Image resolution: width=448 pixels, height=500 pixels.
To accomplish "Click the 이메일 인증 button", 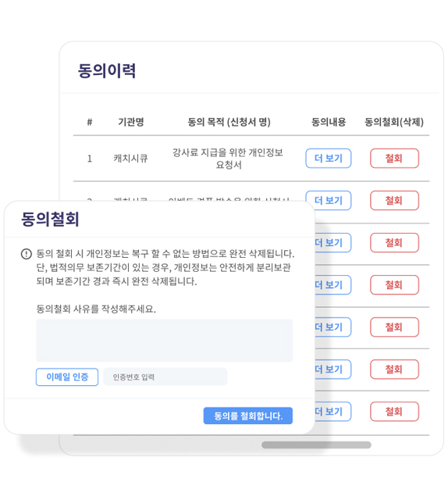I will 67,377.
